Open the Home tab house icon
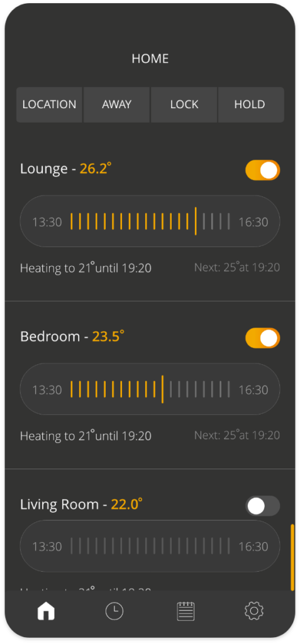This screenshot has width=300, height=644. click(46, 611)
